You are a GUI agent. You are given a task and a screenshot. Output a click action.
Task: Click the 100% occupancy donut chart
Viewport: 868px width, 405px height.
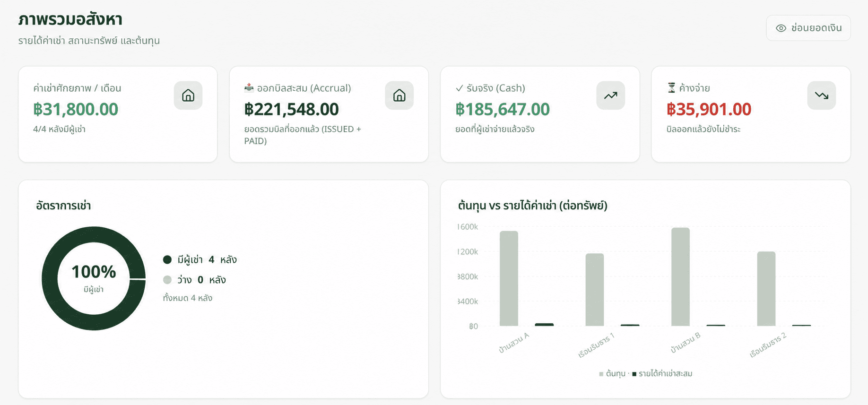point(94,278)
